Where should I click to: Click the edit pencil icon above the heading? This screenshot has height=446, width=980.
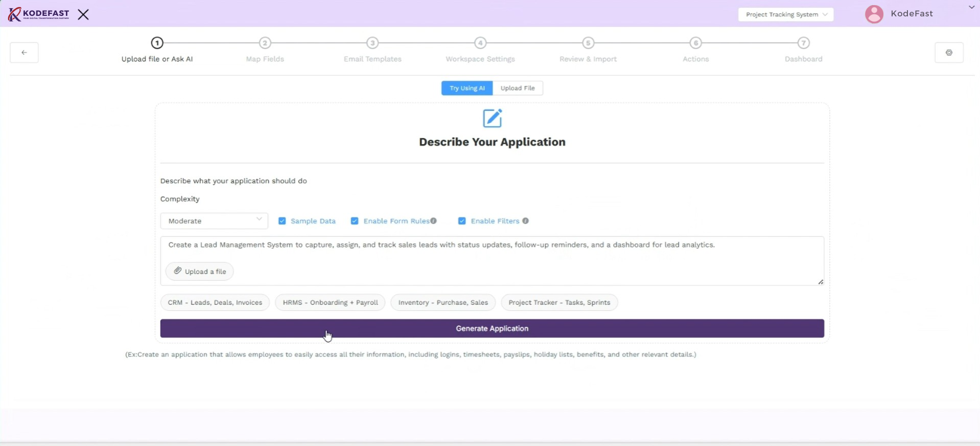tap(492, 118)
